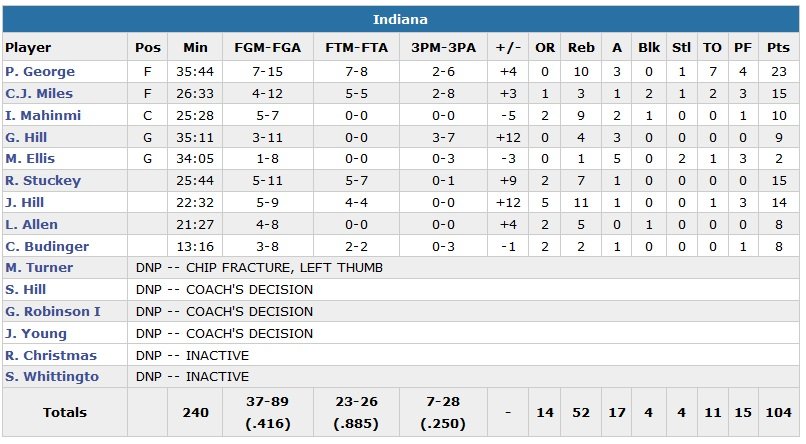Open L. Allen player page

tap(32, 225)
